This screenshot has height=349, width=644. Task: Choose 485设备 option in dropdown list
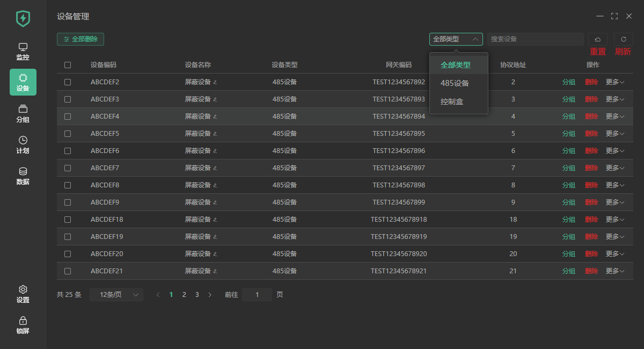[x=459, y=83]
